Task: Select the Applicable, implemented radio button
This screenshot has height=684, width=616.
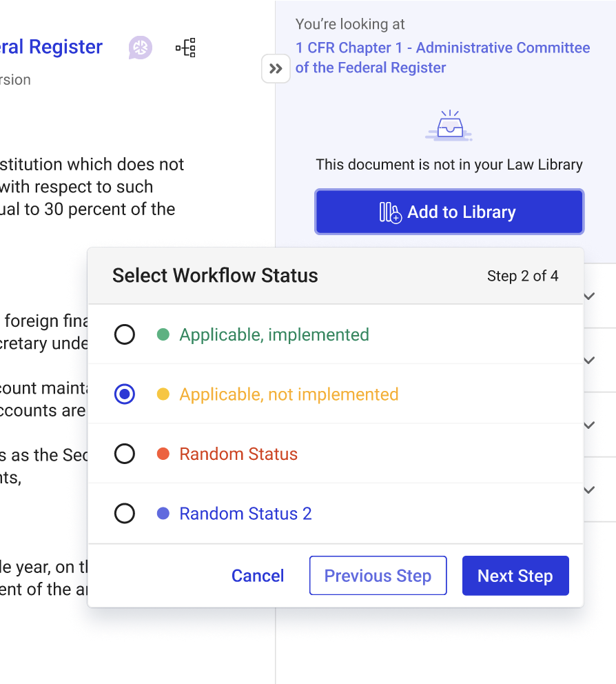Action: pos(125,335)
